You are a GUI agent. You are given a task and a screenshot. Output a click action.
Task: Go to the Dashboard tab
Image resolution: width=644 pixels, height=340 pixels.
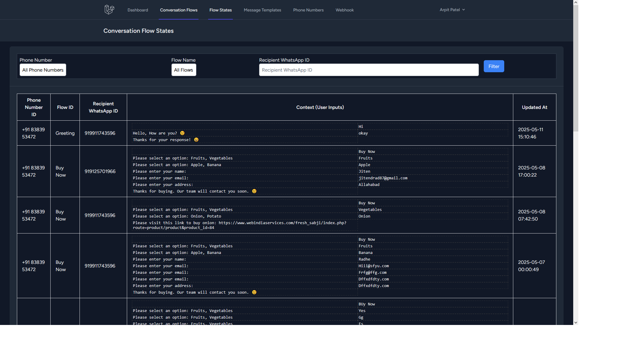138,10
